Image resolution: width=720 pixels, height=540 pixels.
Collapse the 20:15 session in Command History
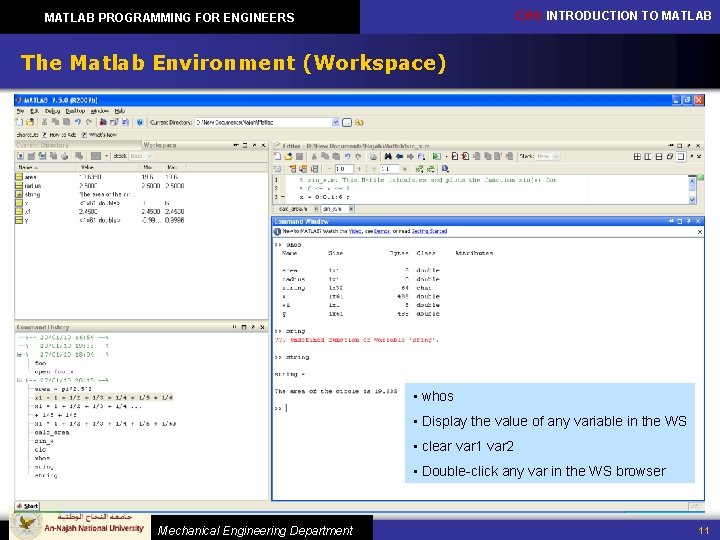pos(18,380)
